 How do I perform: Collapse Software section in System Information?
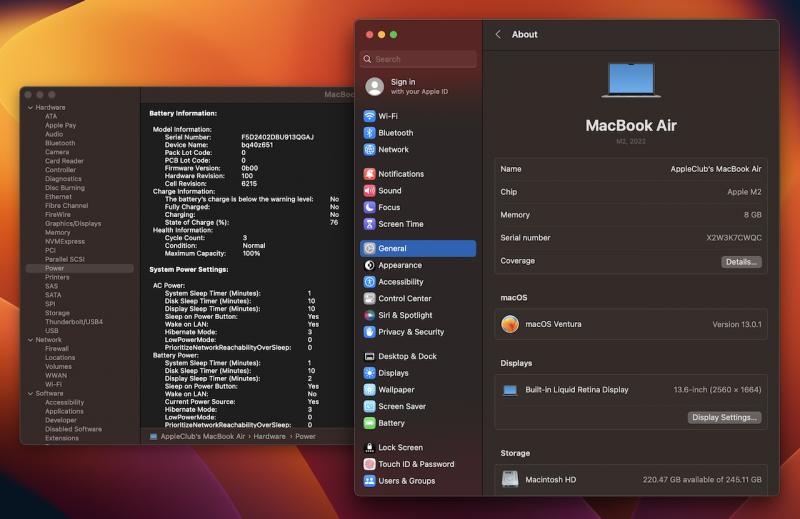coord(31,393)
